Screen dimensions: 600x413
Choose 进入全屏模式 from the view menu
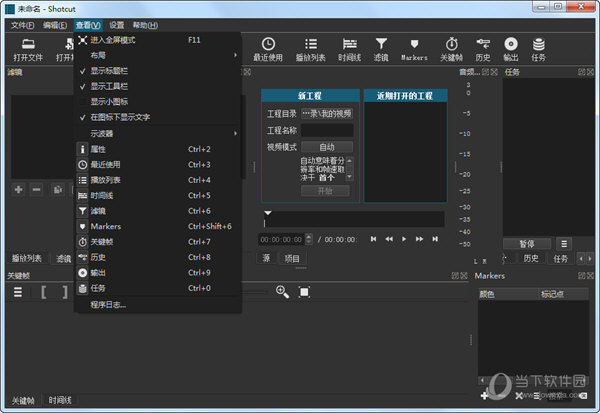pyautogui.click(x=157, y=40)
